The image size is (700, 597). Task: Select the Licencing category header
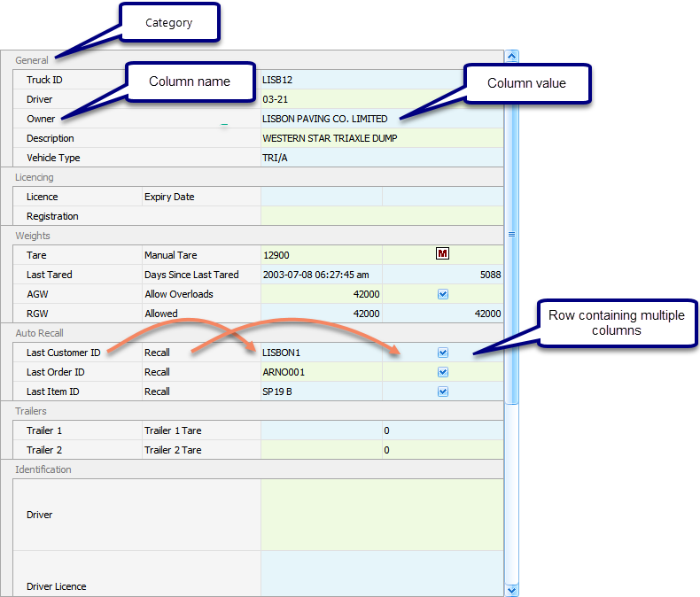pyautogui.click(x=35, y=177)
